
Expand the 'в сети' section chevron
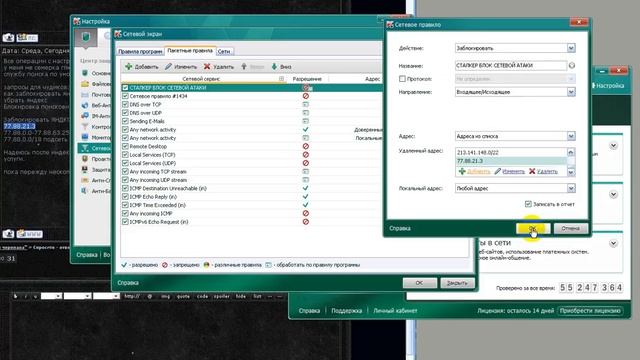613,243
